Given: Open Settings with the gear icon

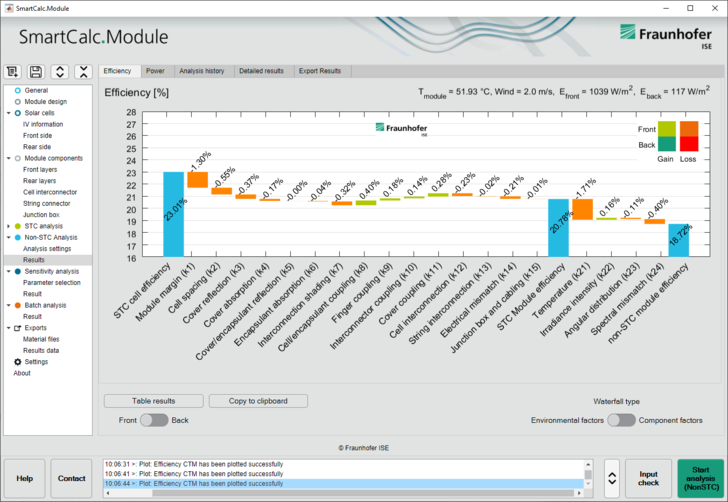Looking at the screenshot, I should click(x=17, y=362).
